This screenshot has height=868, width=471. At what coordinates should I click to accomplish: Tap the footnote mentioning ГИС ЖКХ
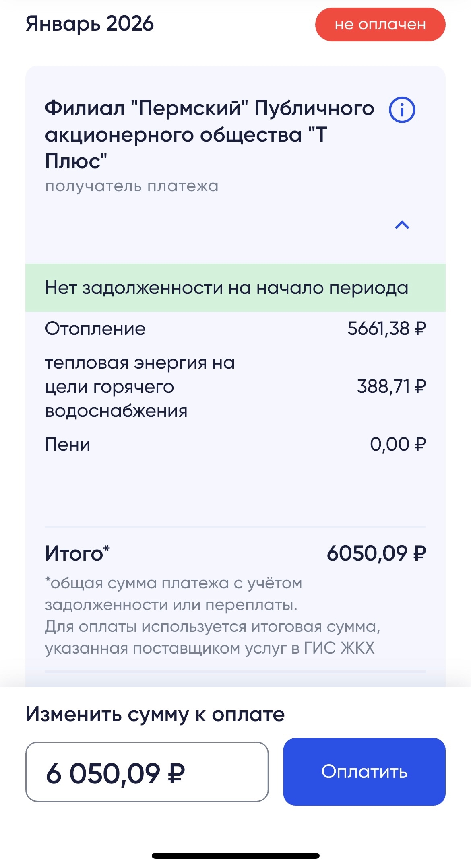[213, 616]
